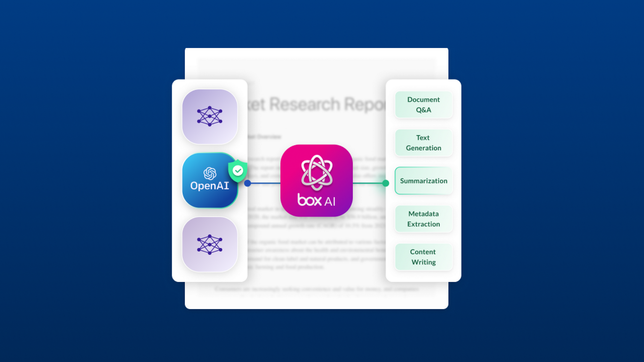644x362 pixels.
Task: Expand the Content Writing capabilities
Action: pyautogui.click(x=423, y=257)
